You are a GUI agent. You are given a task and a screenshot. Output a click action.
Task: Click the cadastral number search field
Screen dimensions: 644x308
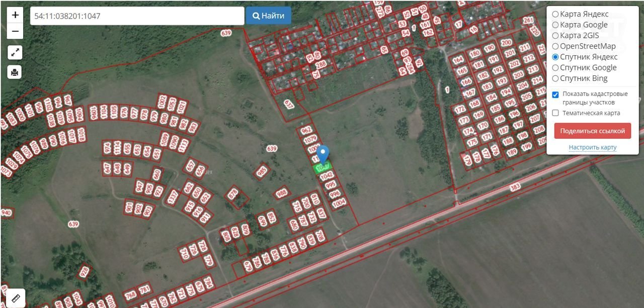click(137, 16)
